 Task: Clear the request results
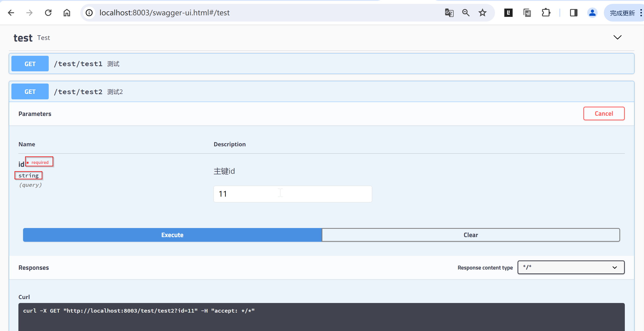coord(471,235)
